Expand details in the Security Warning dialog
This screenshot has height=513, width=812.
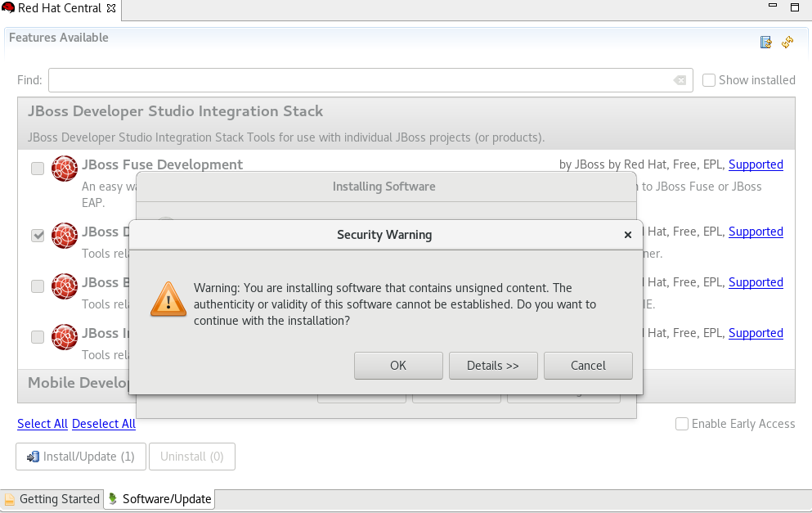(493, 365)
